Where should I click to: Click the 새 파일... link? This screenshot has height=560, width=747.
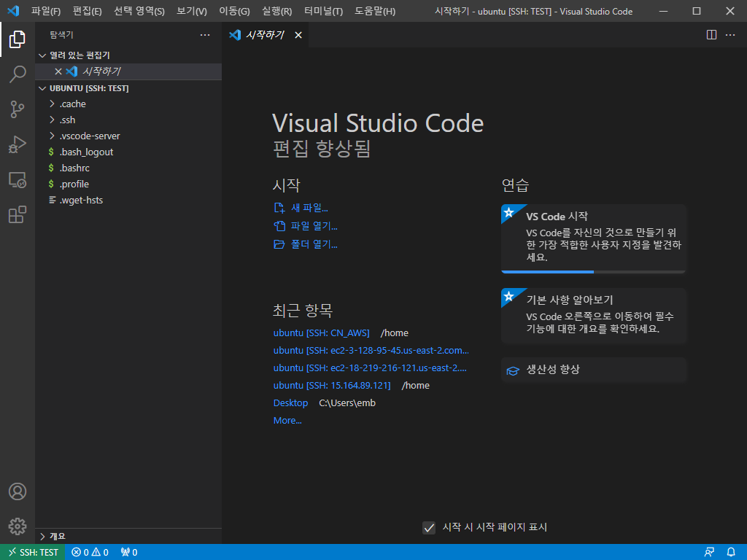coord(309,208)
